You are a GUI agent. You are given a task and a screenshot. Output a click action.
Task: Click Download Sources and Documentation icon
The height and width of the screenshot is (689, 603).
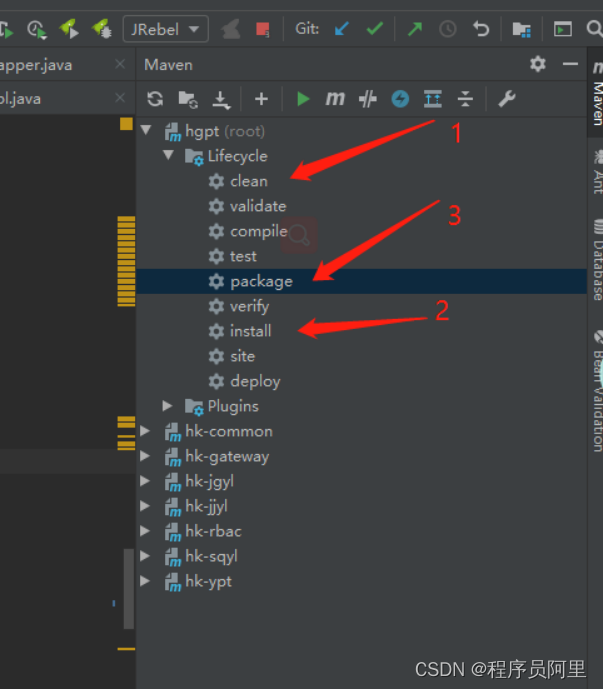[221, 100]
